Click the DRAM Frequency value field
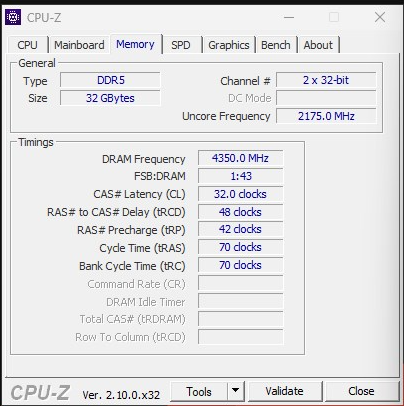The height and width of the screenshot is (406, 404). [x=240, y=158]
